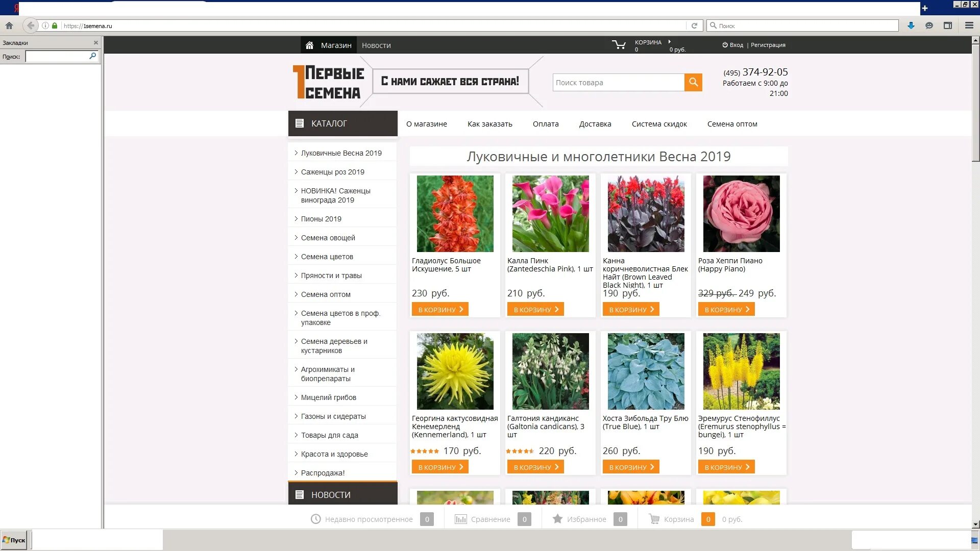
Task: Click the Поиск товара input field
Action: tap(619, 82)
